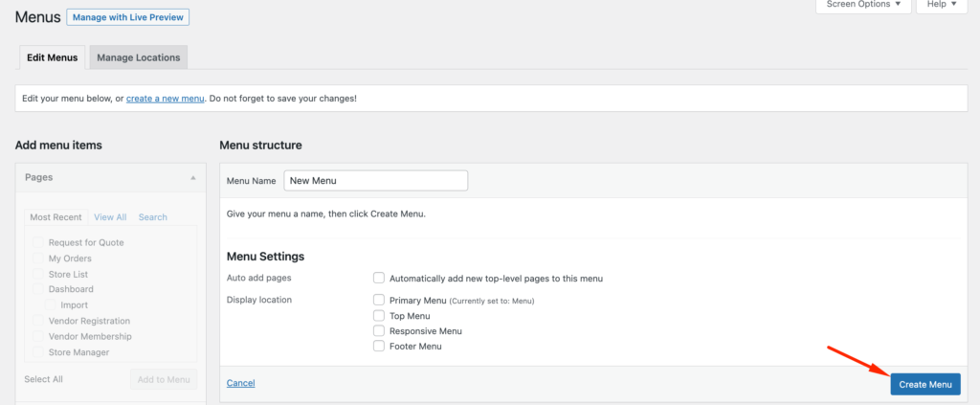
Task: Click the Add to Menu button
Action: click(164, 379)
